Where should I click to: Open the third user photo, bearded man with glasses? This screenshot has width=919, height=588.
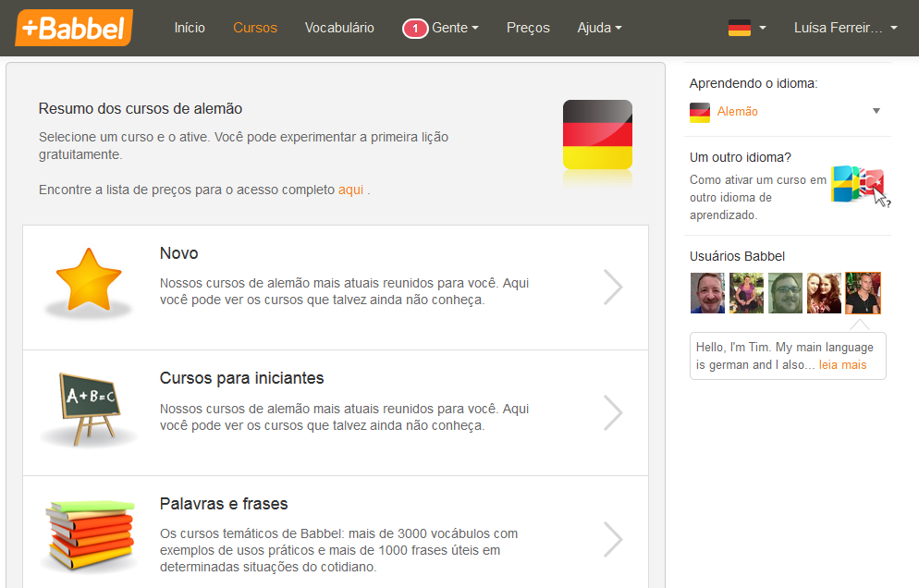click(785, 293)
